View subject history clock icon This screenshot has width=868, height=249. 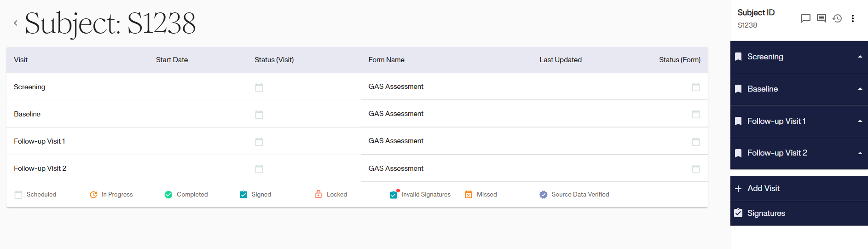(x=837, y=18)
